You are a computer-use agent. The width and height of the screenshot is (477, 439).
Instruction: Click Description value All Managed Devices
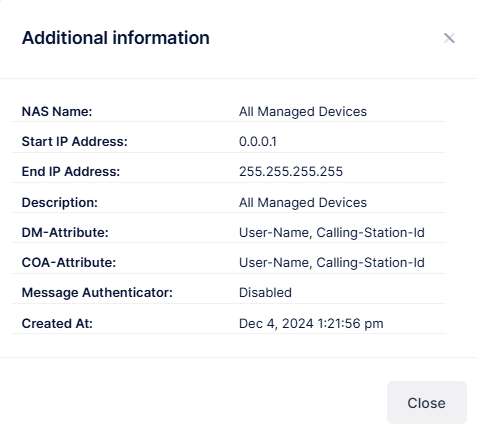click(x=303, y=202)
